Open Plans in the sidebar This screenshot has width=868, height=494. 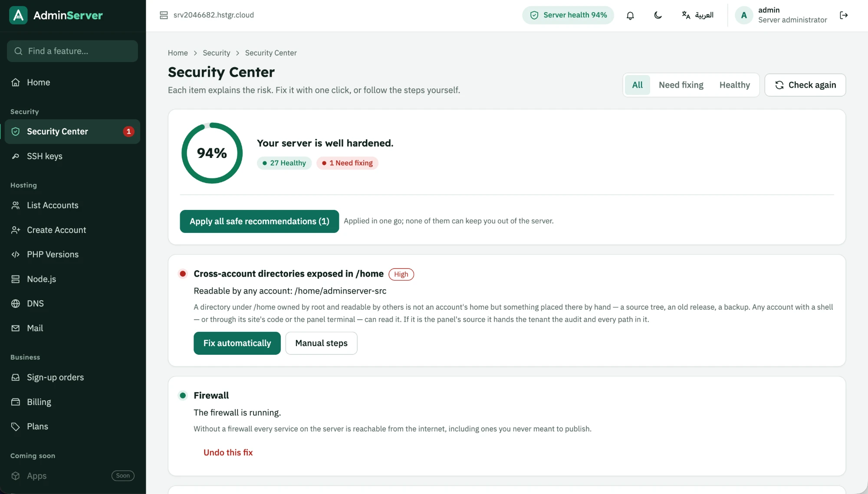point(72,426)
